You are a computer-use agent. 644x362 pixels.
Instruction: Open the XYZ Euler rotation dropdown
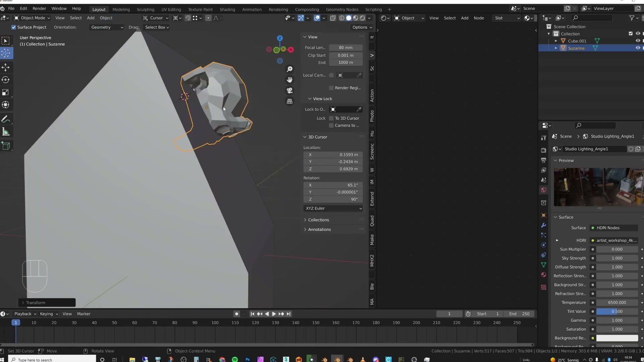pyautogui.click(x=333, y=208)
